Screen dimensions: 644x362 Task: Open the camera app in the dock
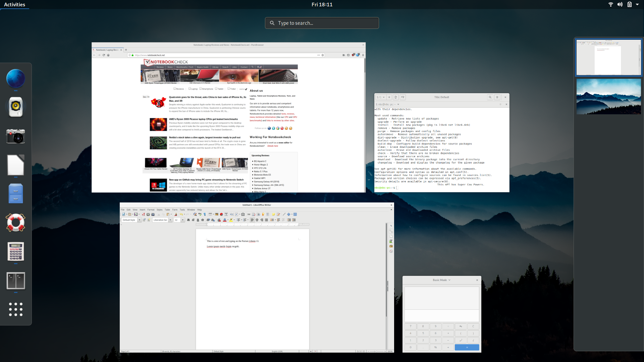click(15, 136)
